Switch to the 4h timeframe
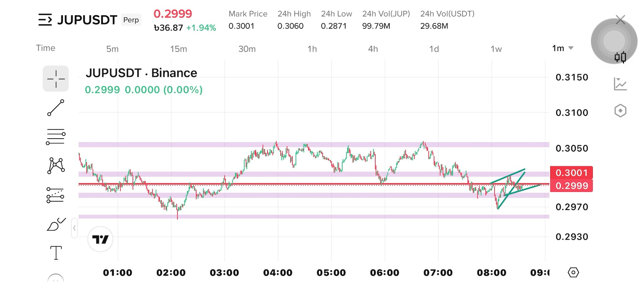 (373, 49)
